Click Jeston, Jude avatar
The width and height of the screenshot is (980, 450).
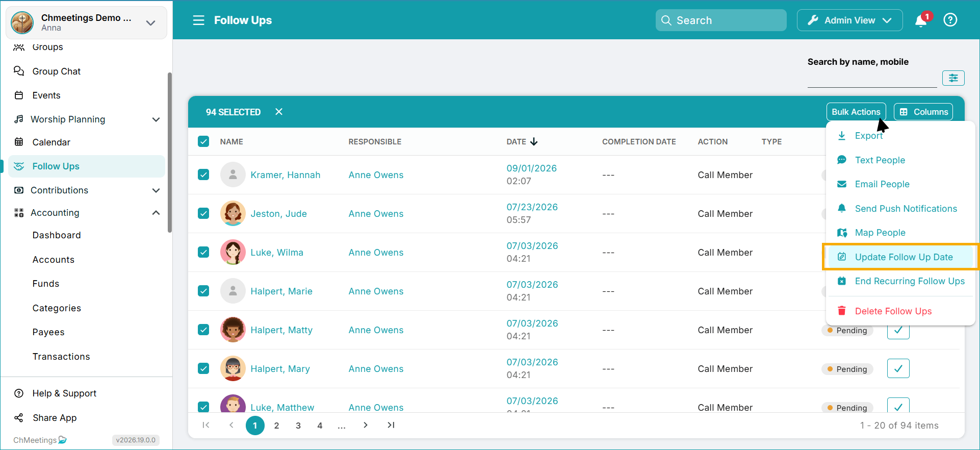click(233, 213)
